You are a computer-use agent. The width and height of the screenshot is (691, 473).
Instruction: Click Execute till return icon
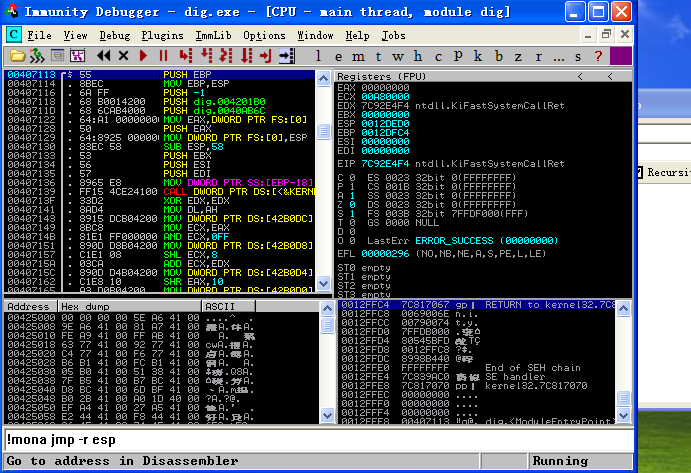click(x=266, y=56)
